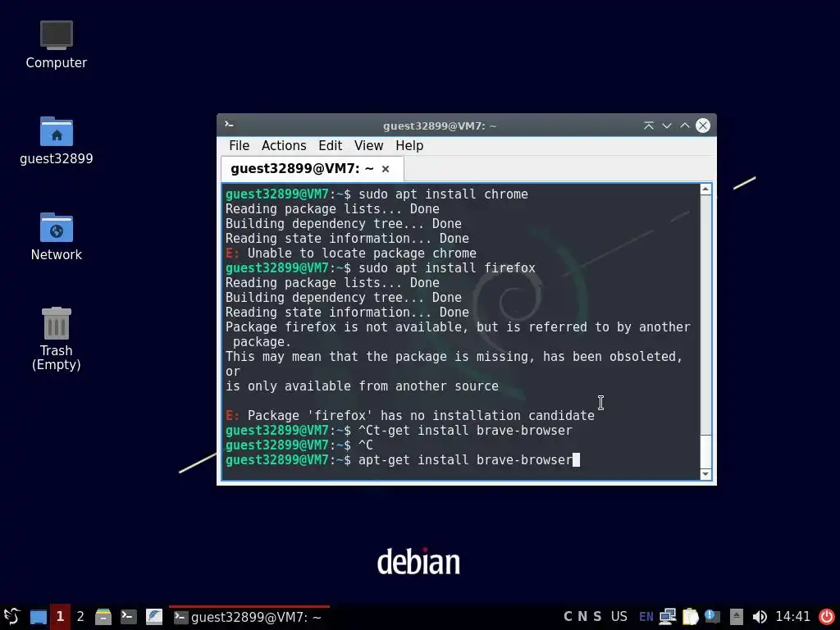
Task: Open the Actions menu in terminal
Action: point(284,146)
